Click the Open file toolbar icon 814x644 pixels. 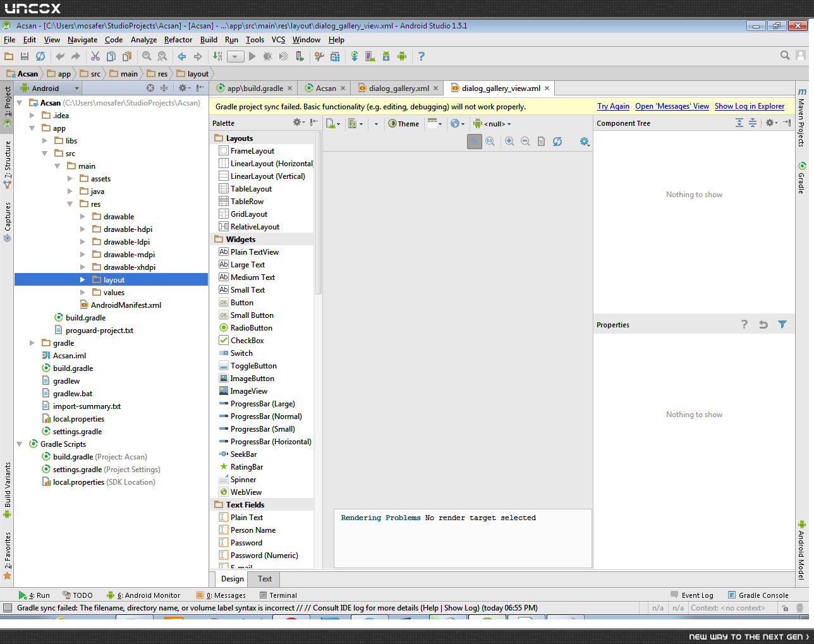pos(9,56)
